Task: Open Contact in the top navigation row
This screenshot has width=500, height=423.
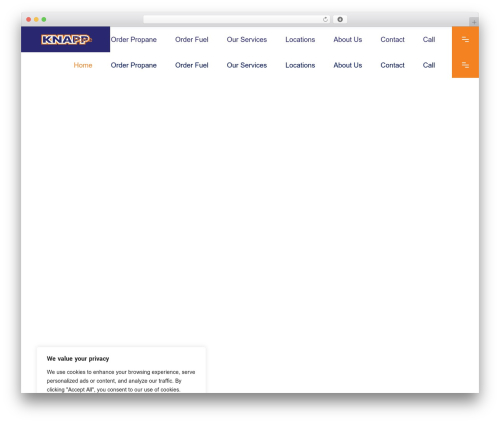Action: [392, 40]
